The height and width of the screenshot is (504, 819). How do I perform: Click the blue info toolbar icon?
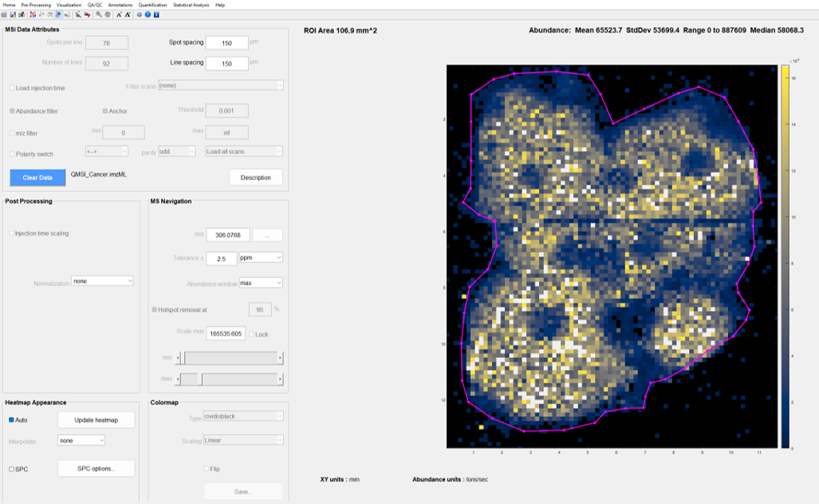click(156, 14)
